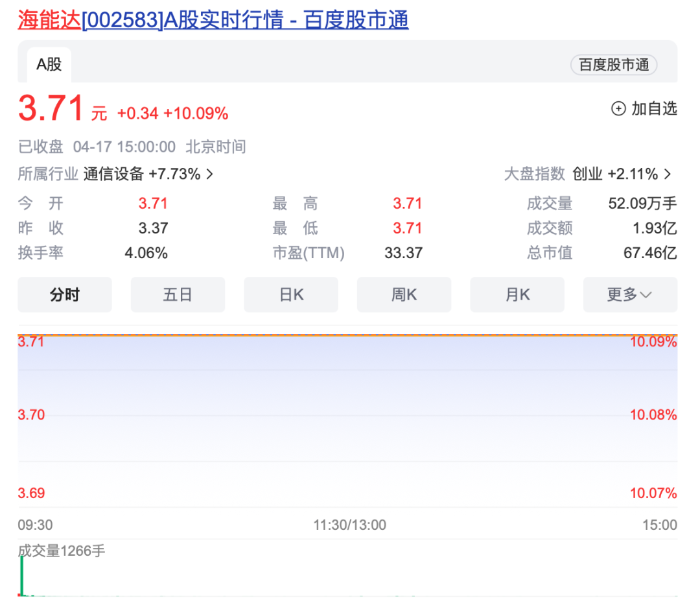The height and width of the screenshot is (607, 700).
Task: Click the 百度股市通 pill button
Action: coord(614,65)
